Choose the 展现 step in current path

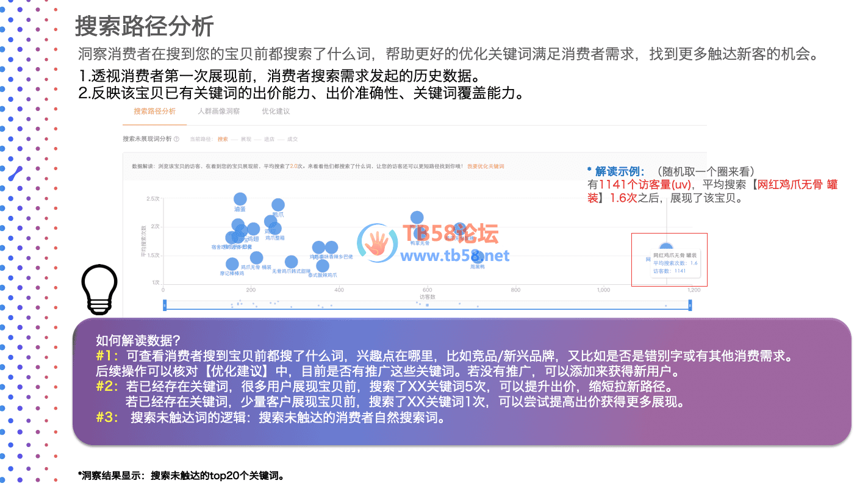coord(246,139)
